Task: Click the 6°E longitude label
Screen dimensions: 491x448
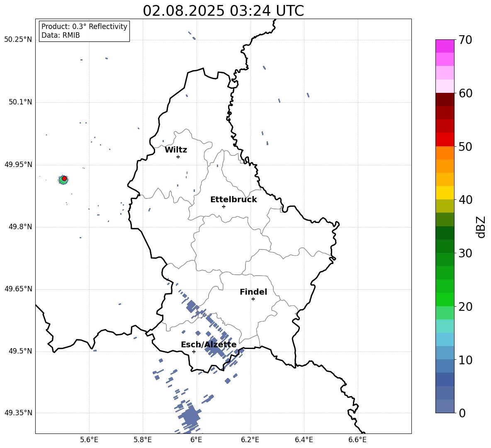Action: click(x=196, y=440)
